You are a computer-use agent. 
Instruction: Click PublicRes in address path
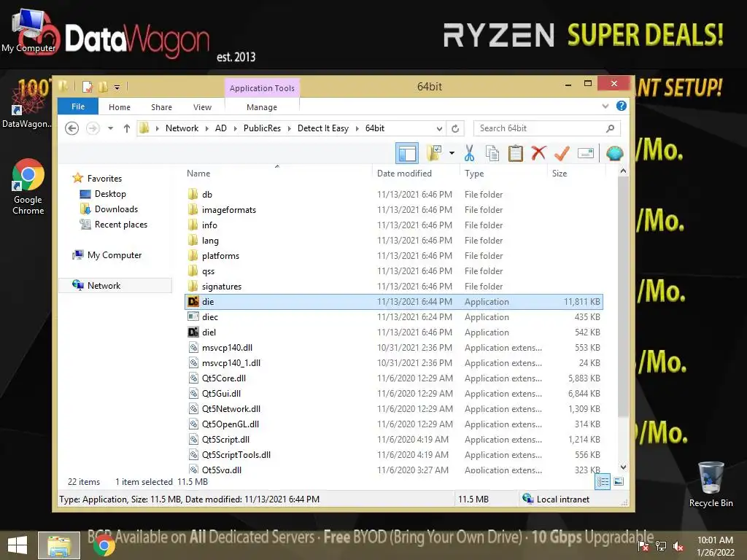coord(262,128)
